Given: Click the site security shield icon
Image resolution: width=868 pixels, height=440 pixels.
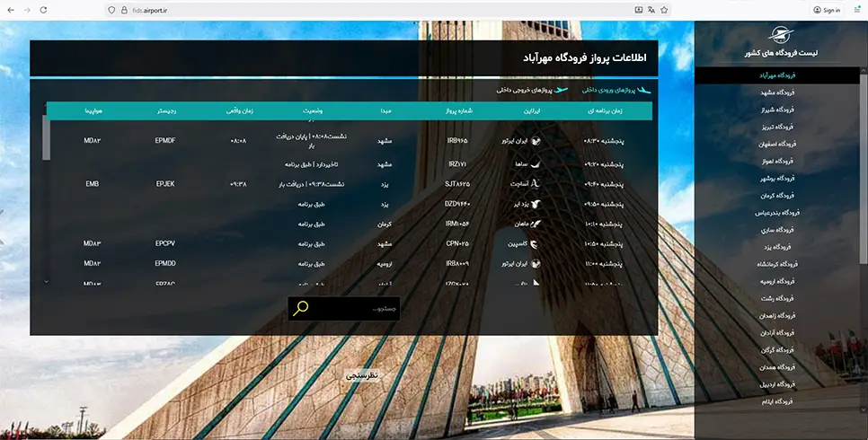Looking at the screenshot, I should pyautogui.click(x=111, y=10).
